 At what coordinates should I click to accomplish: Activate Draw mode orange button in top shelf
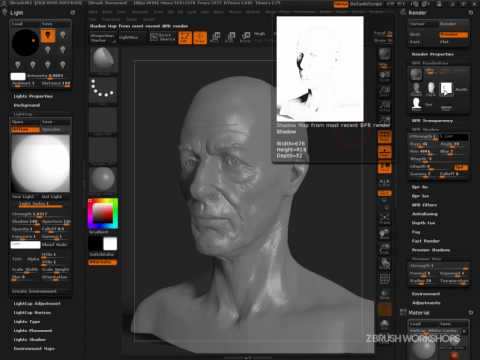[x=200, y=38]
